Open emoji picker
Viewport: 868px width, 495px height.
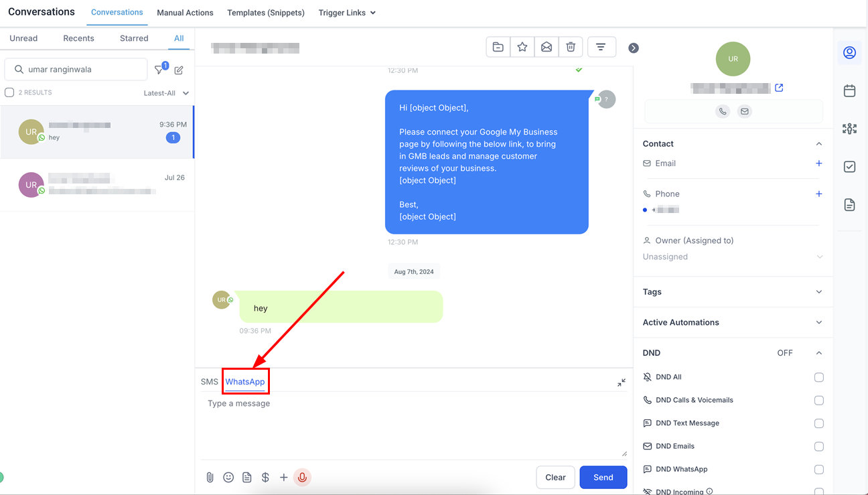[x=228, y=478]
